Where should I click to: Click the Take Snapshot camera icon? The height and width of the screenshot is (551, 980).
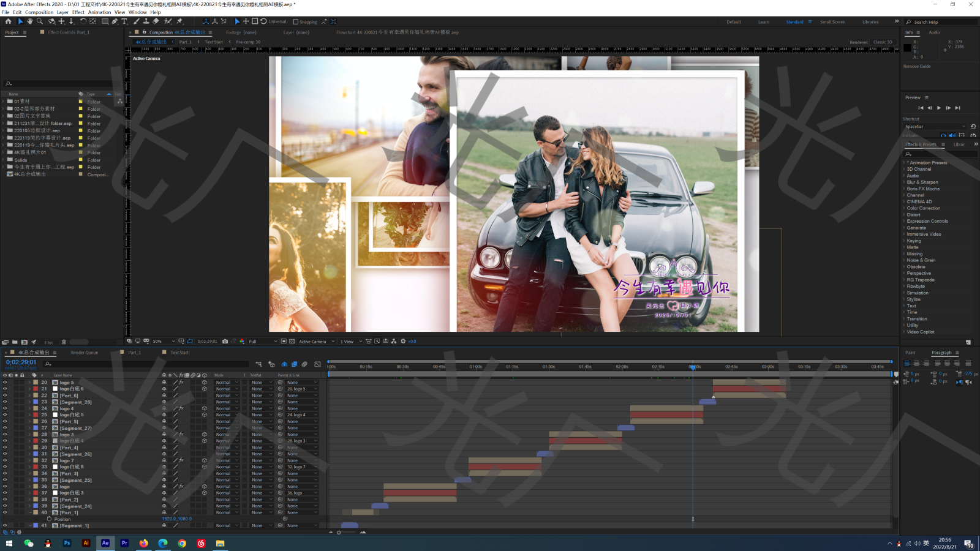click(x=225, y=342)
